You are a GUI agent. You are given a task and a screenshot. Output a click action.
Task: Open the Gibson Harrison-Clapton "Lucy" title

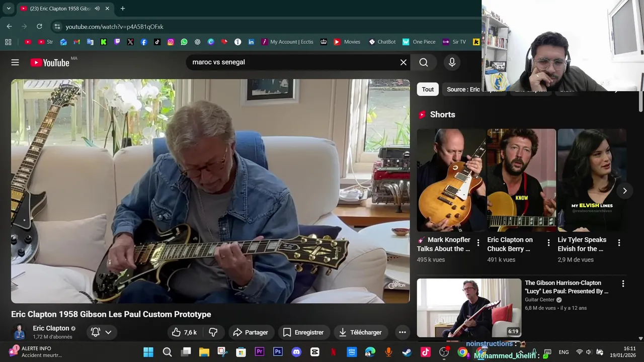[x=567, y=287]
